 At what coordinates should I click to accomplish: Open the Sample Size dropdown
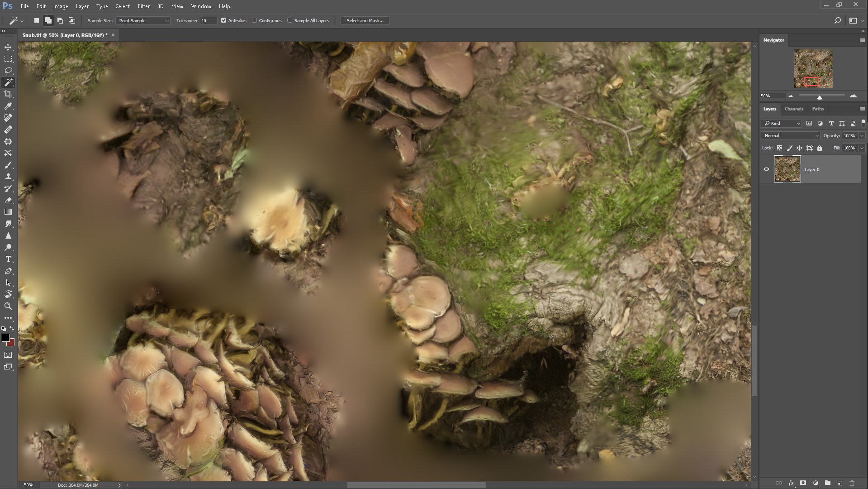[143, 21]
